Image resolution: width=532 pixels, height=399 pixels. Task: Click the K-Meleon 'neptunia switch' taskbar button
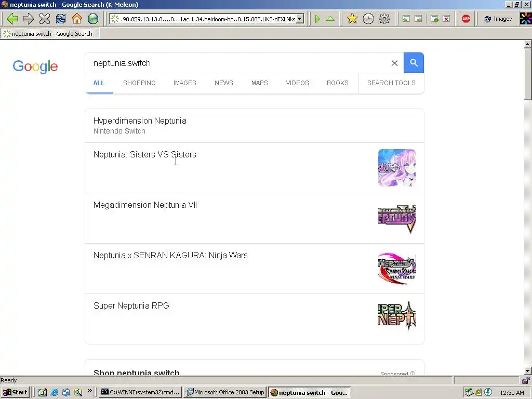(309, 392)
